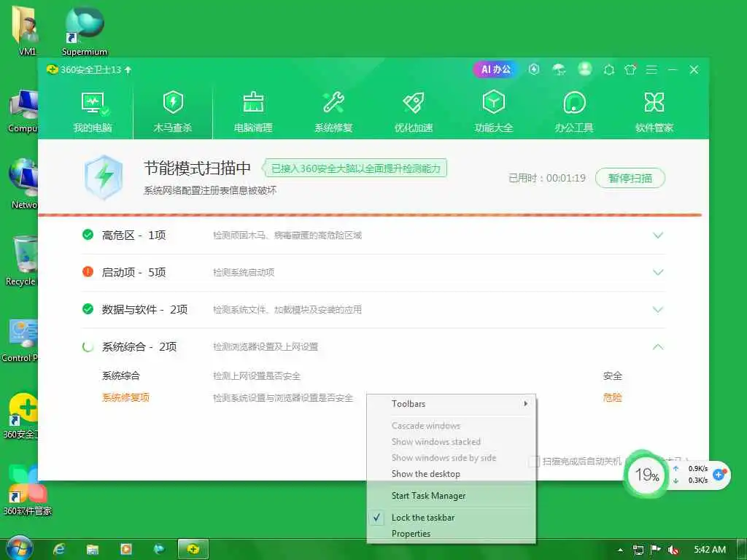Click the 360安全卫士13 logo title
Screen dimensions: 747x560
point(84,69)
